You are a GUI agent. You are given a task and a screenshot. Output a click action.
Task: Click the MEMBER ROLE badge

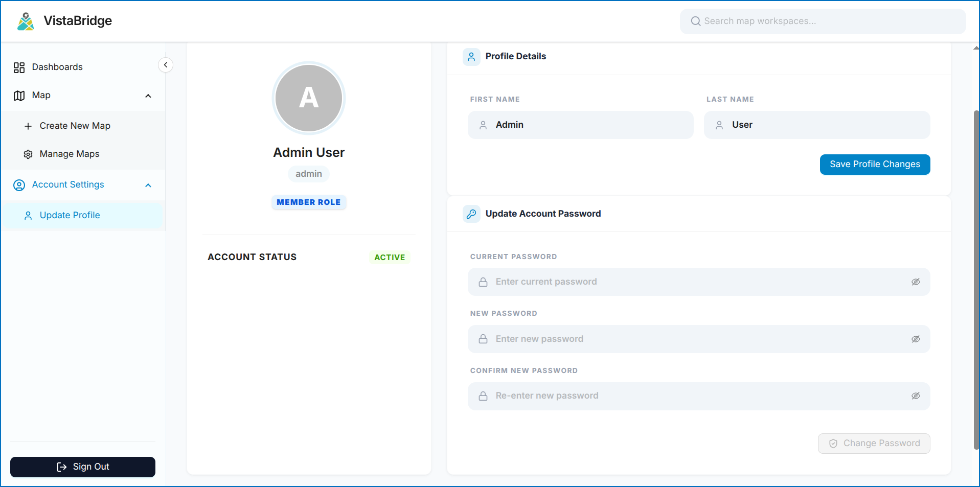tap(309, 202)
